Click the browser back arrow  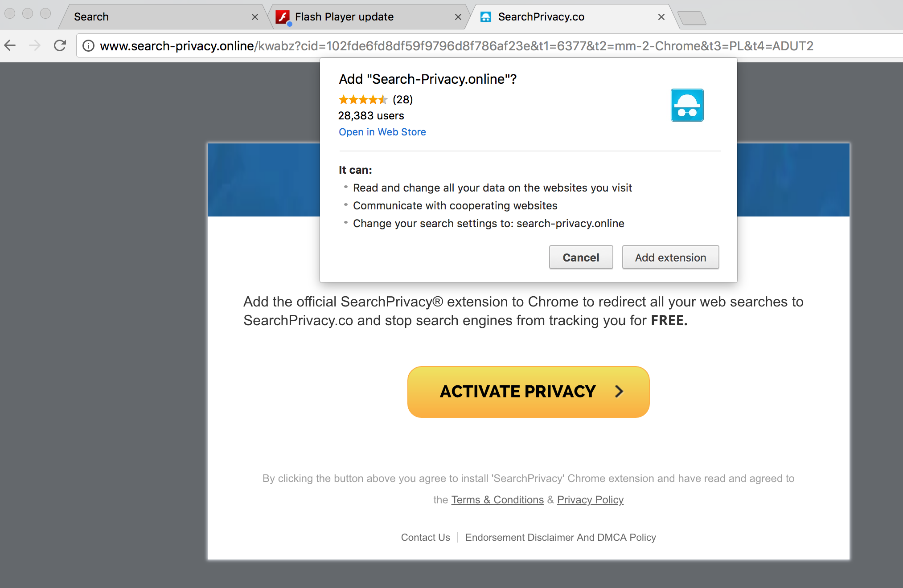click(10, 45)
